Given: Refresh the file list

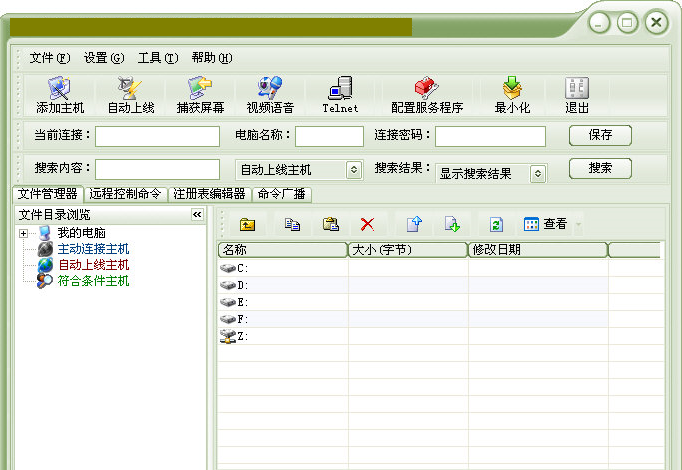Looking at the screenshot, I should pos(496,224).
